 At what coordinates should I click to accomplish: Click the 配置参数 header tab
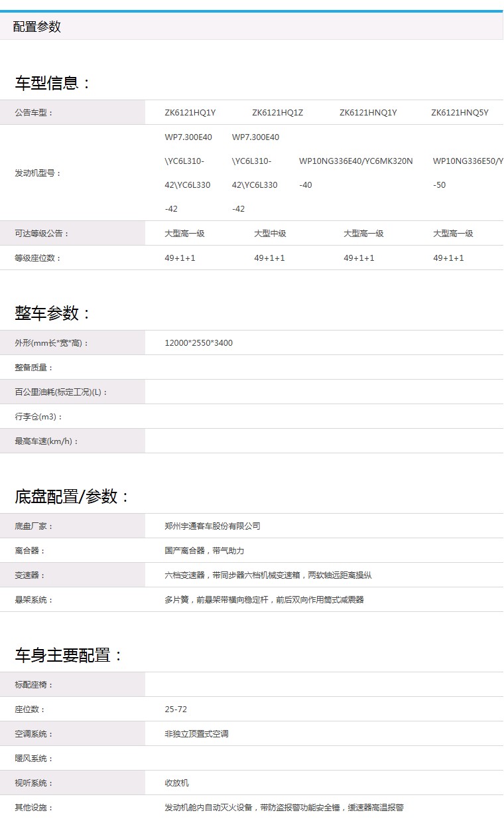coord(37,27)
